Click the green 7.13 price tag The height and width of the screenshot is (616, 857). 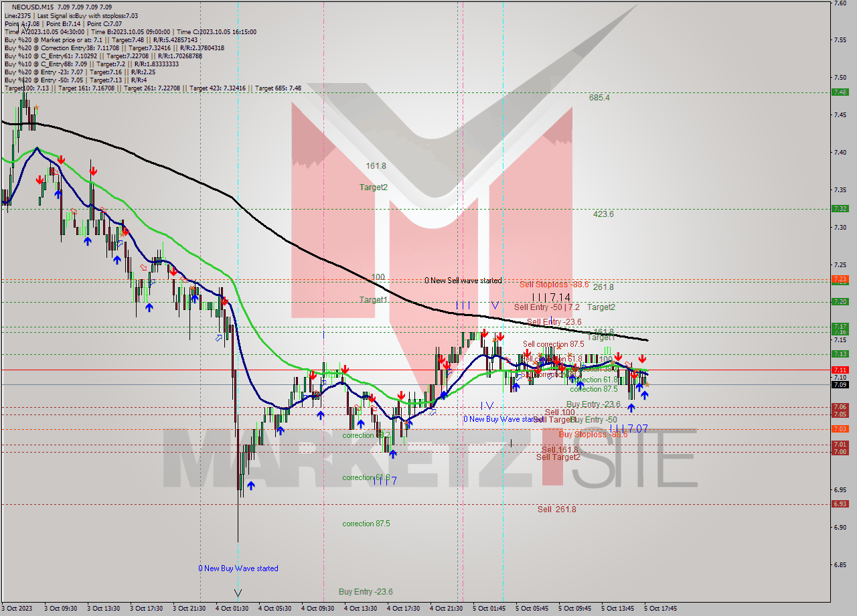click(x=840, y=354)
